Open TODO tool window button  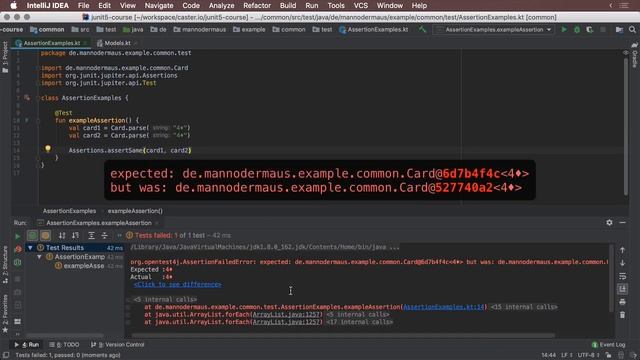tap(64, 344)
